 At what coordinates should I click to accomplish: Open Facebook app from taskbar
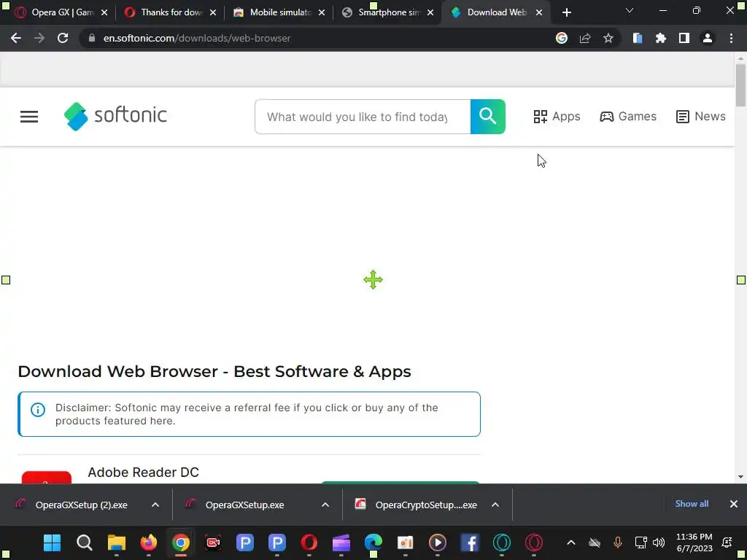pos(470,542)
